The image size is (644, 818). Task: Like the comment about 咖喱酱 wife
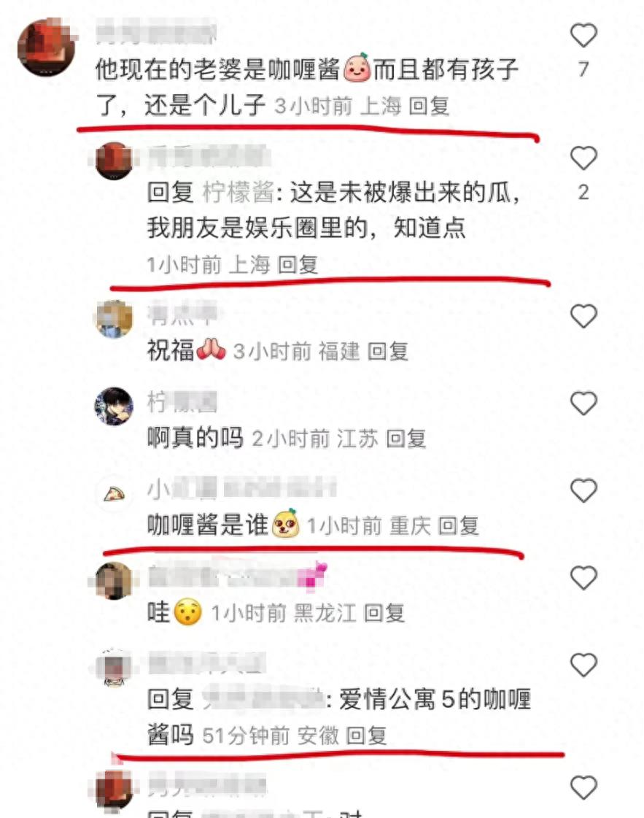pos(583,36)
